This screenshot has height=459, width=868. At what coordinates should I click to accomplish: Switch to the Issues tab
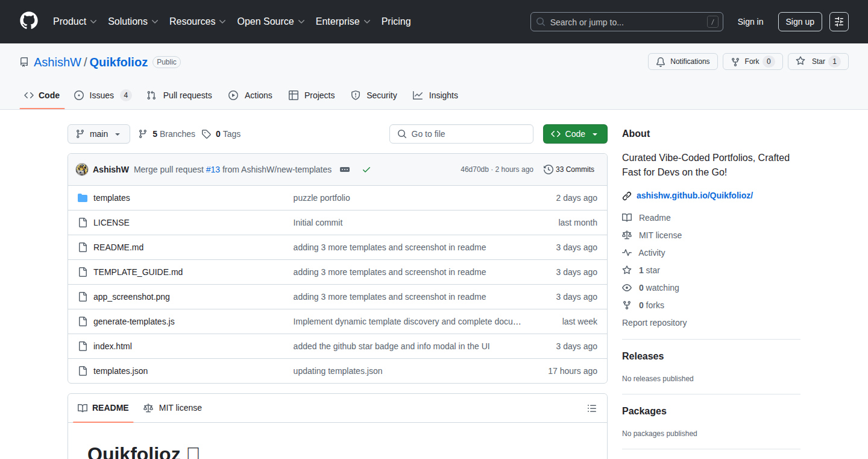click(102, 95)
